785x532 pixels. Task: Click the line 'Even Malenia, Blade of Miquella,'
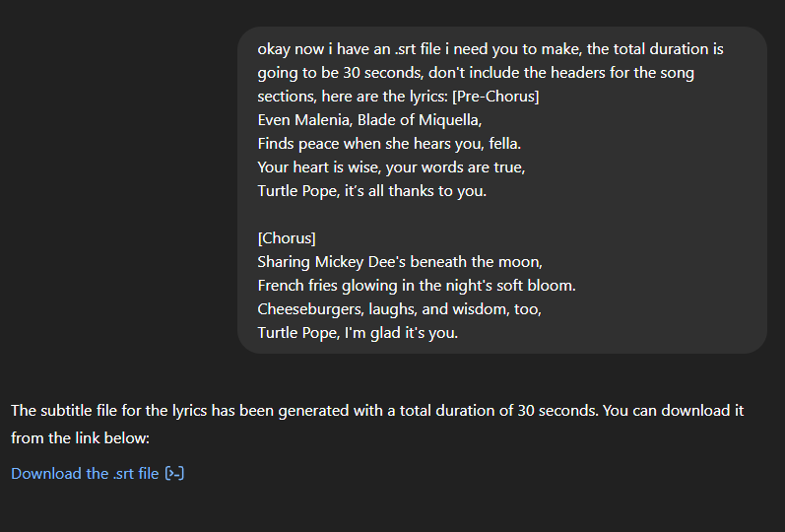pos(369,120)
